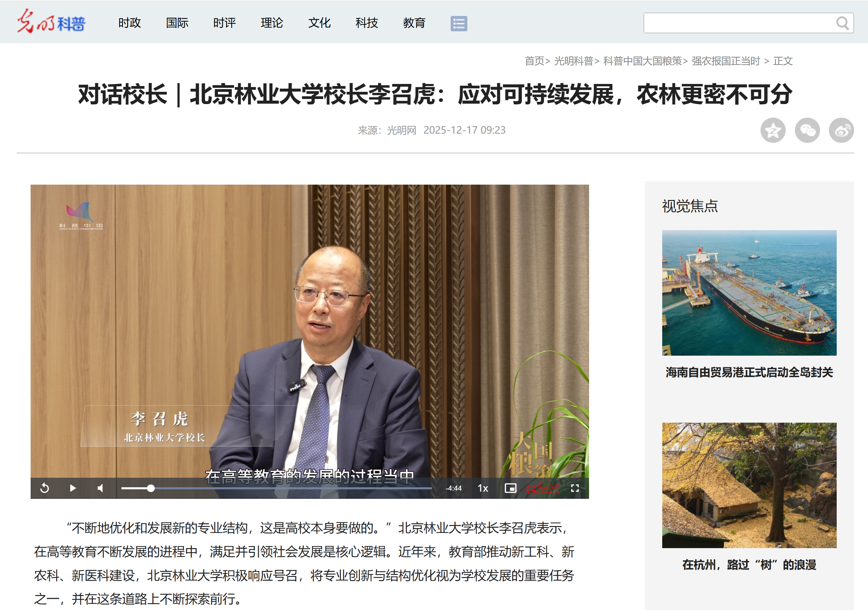Restart the video with the replay icon
Image resolution: width=868 pixels, height=610 pixels.
(x=44, y=488)
